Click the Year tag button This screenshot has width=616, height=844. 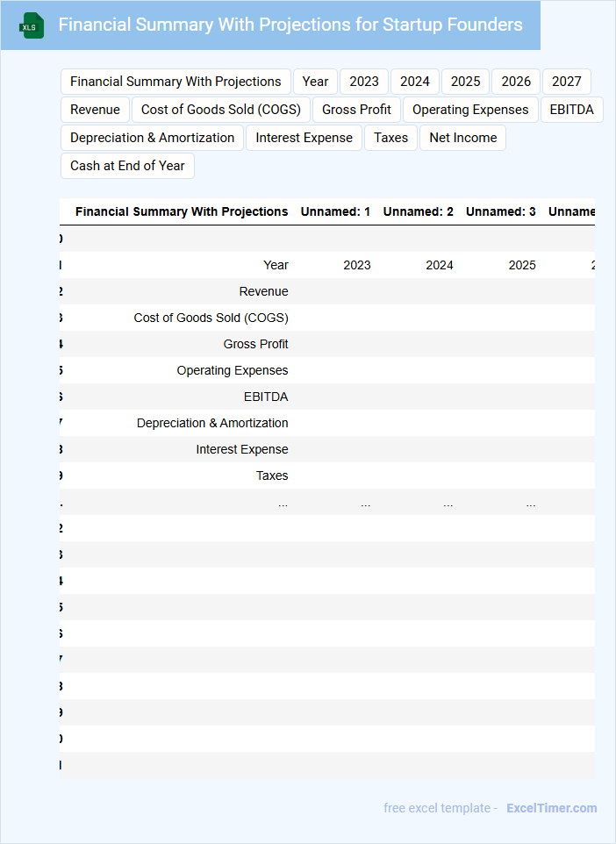pyautogui.click(x=315, y=82)
